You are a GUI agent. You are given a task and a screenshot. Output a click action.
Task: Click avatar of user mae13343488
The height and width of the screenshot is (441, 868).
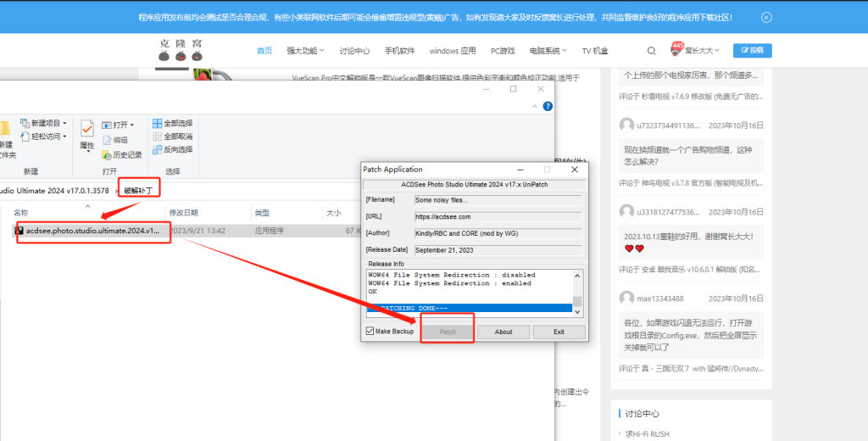[x=626, y=298]
